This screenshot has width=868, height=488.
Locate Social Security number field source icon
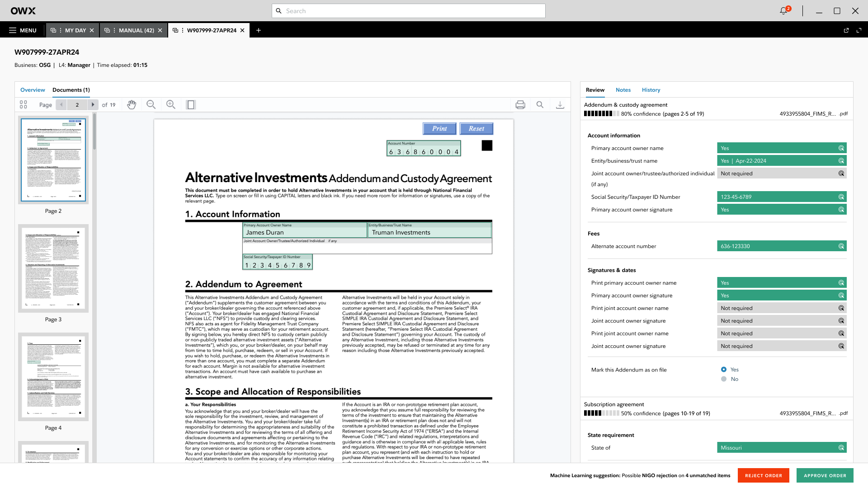point(841,197)
